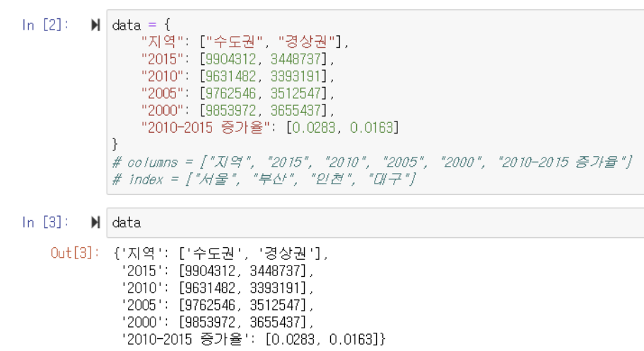The height and width of the screenshot is (351, 644).
Task: Click value 0.0163 in code cell
Action: (x=372, y=128)
